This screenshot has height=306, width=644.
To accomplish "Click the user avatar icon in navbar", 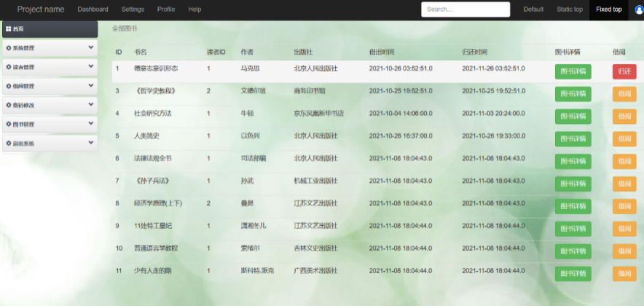I will (x=639, y=9).
